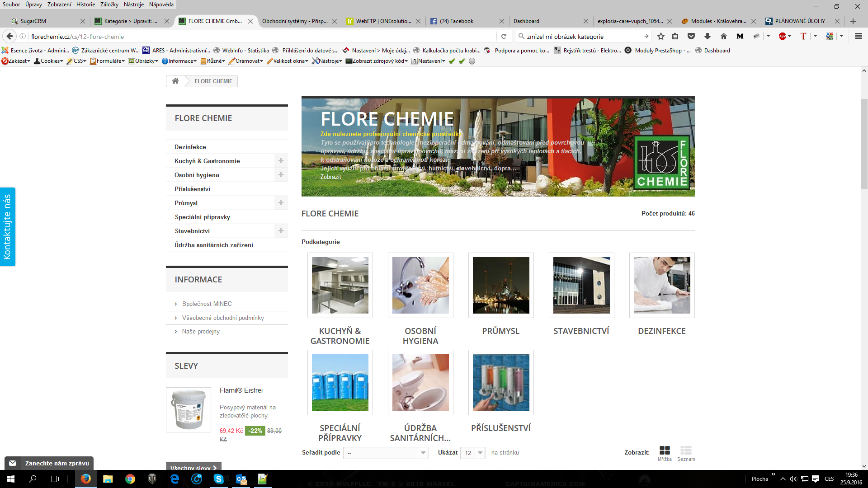Screen dimensions: 868x488
Task: Open the Seřadit podle sort dropdown
Action: [386, 453]
